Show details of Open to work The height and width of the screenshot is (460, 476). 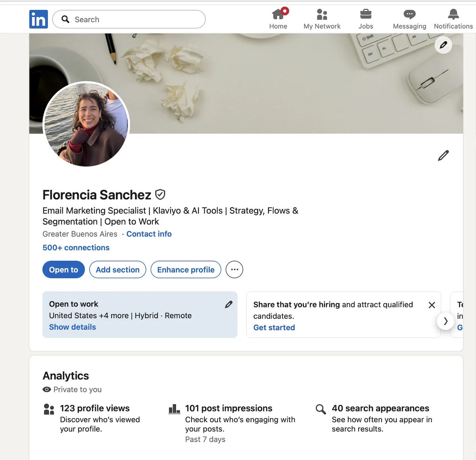click(x=73, y=327)
